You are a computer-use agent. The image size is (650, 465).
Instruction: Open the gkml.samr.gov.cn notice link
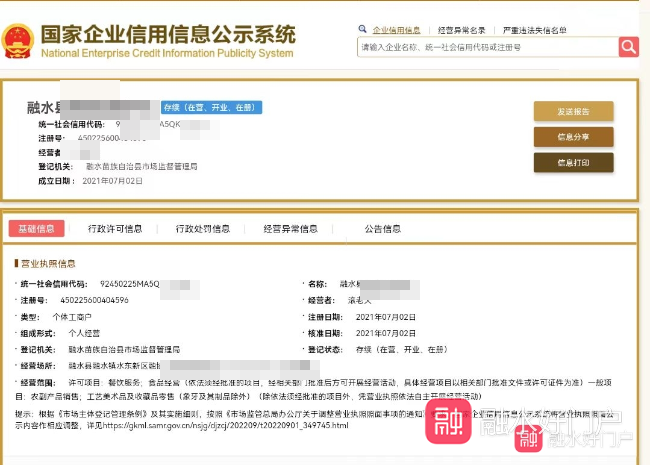(x=226, y=425)
